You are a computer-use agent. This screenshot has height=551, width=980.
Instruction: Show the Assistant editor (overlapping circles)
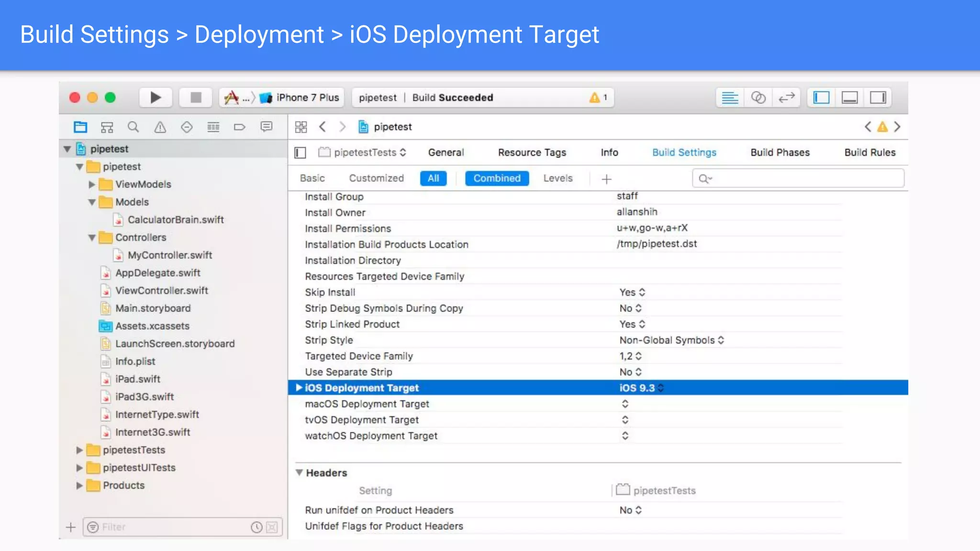[758, 98]
